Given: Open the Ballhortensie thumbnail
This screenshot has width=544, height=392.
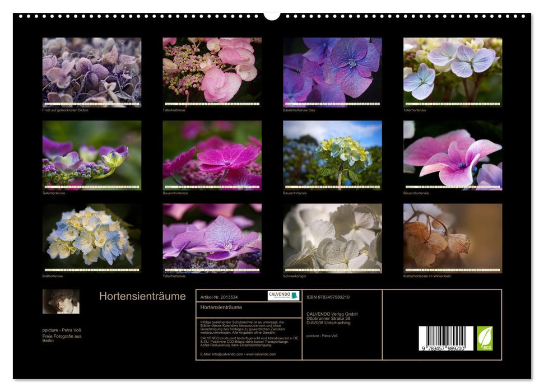Looking at the screenshot, I should point(92,237).
